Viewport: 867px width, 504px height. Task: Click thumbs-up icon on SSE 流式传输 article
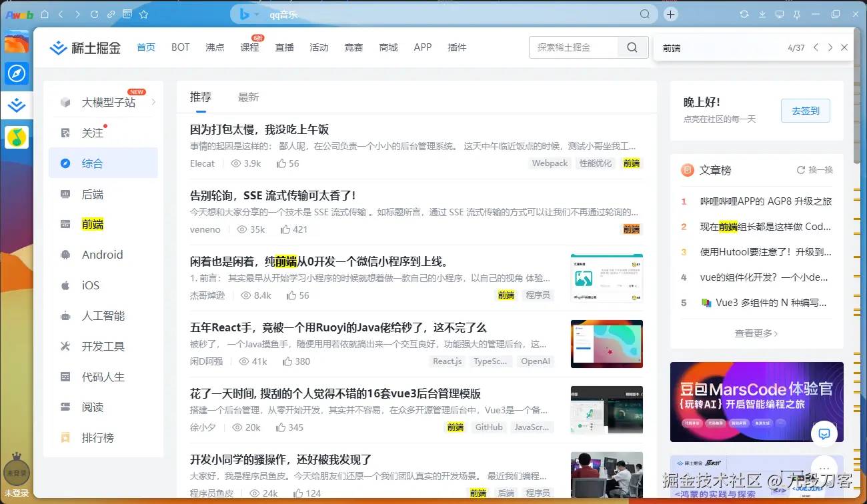click(x=285, y=229)
